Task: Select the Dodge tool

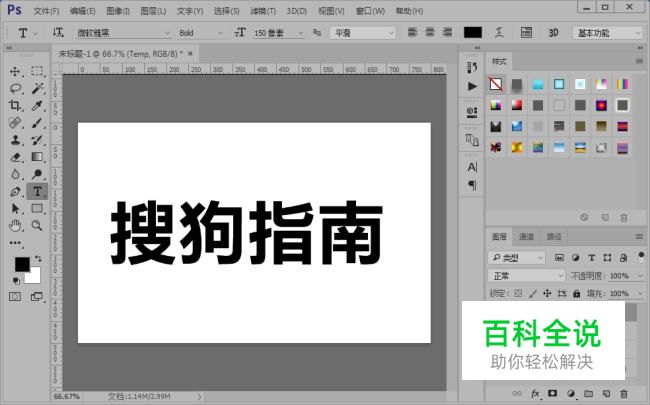Action: click(x=37, y=174)
